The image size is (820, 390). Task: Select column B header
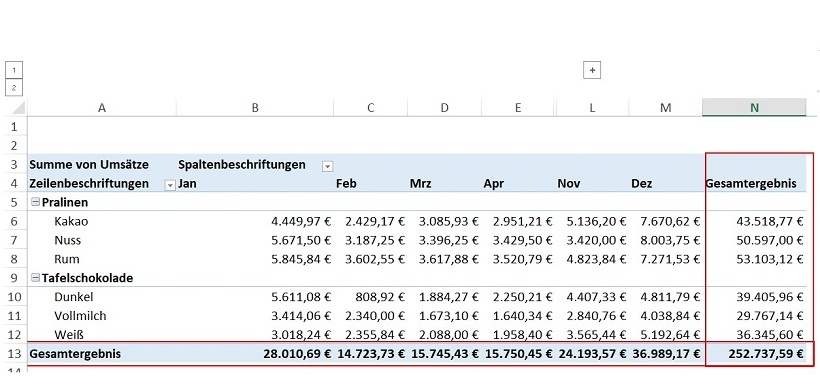pyautogui.click(x=255, y=108)
